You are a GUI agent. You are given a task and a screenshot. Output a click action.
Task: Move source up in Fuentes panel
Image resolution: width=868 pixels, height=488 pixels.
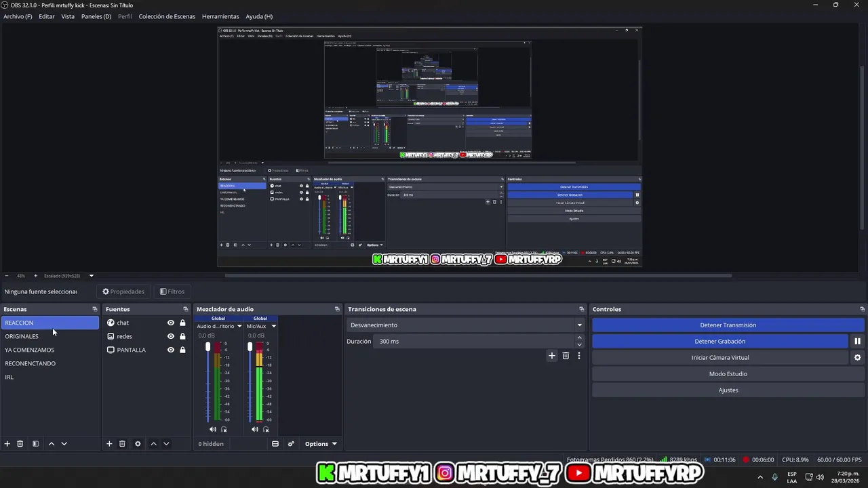[153, 444]
